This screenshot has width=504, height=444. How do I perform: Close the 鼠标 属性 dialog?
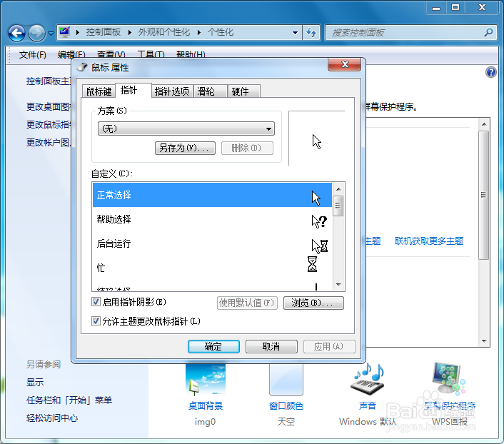click(x=345, y=64)
